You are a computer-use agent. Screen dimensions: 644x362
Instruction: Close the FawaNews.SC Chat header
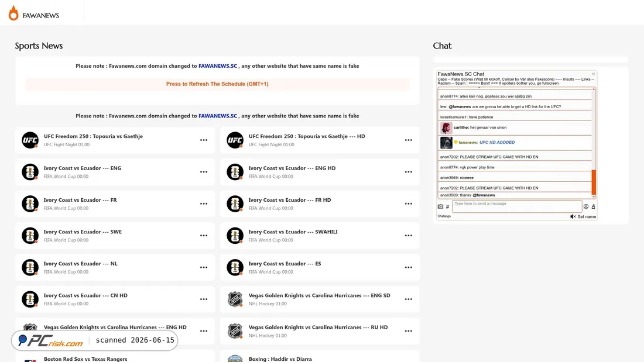tap(593, 74)
